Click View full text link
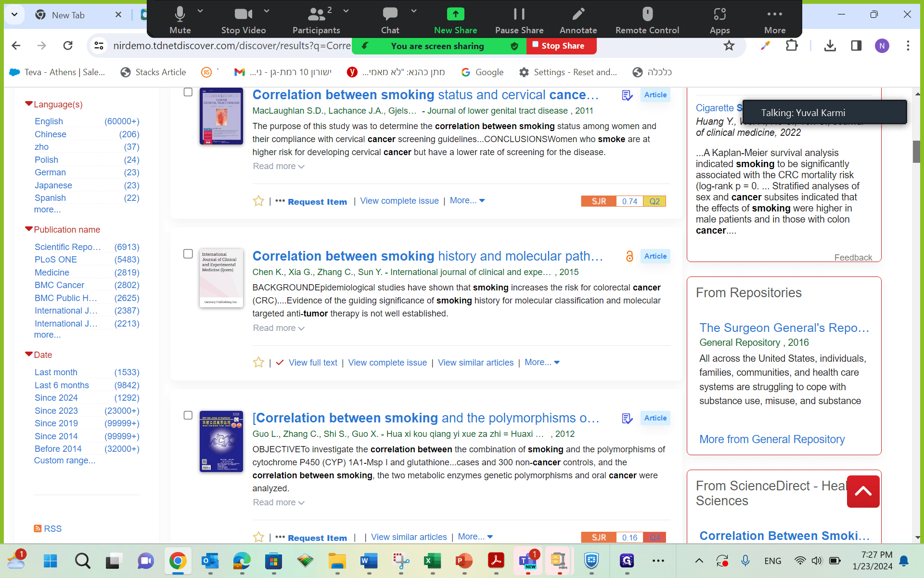Screen dimensions: 924x578 click(313, 363)
